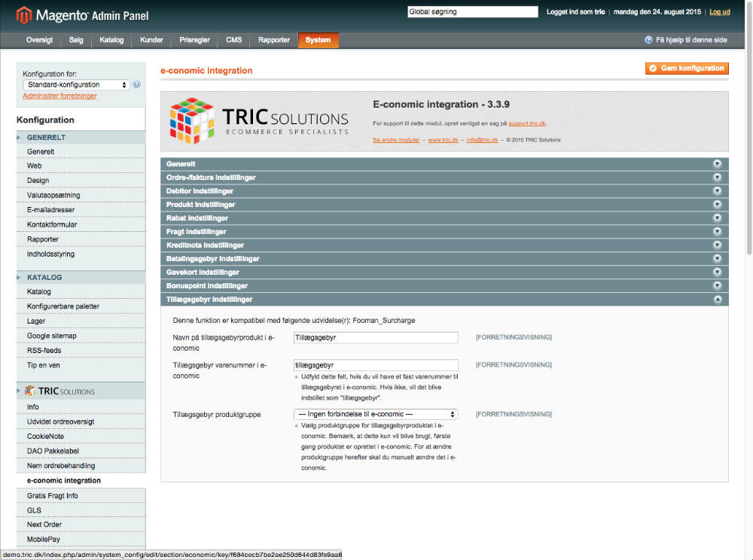Click the Magento logo in the header
The width and height of the screenshot is (753, 560).
pos(25,14)
